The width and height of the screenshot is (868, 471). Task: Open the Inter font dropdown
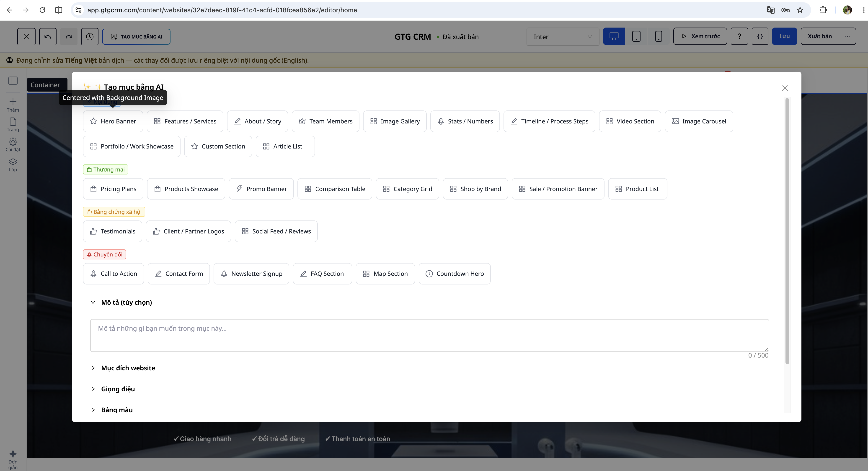(x=563, y=36)
